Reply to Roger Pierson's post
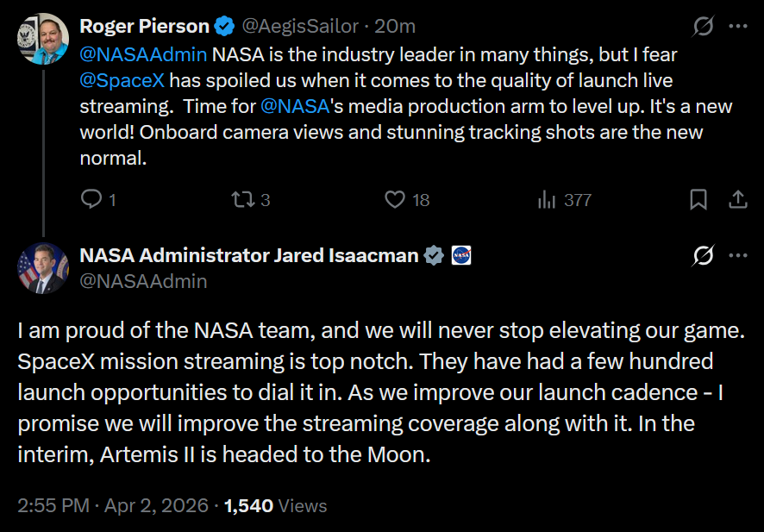Screen dimensions: 764x532 [x=91, y=200]
